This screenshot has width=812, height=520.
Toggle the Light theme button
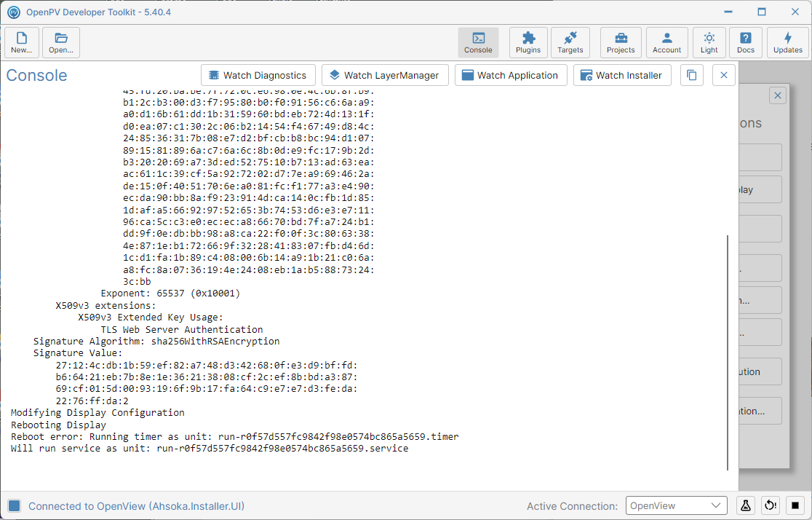click(709, 42)
